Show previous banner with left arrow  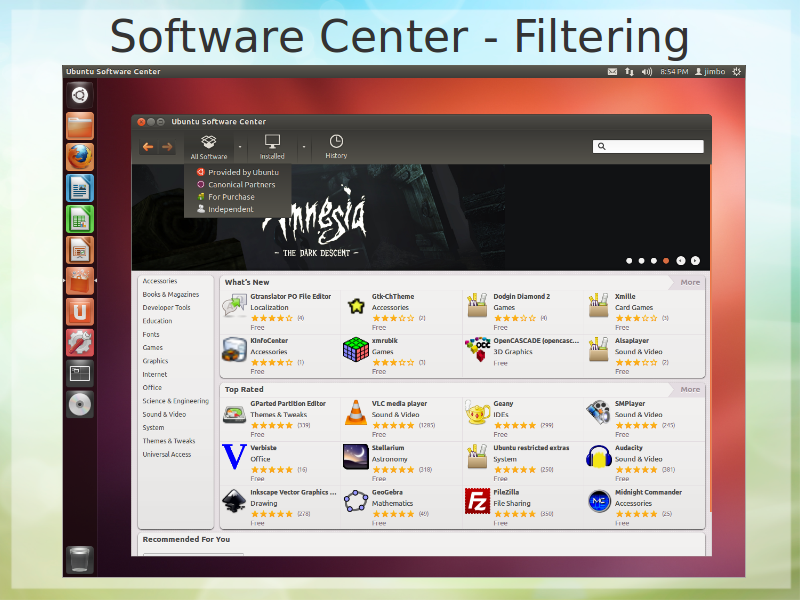click(681, 261)
